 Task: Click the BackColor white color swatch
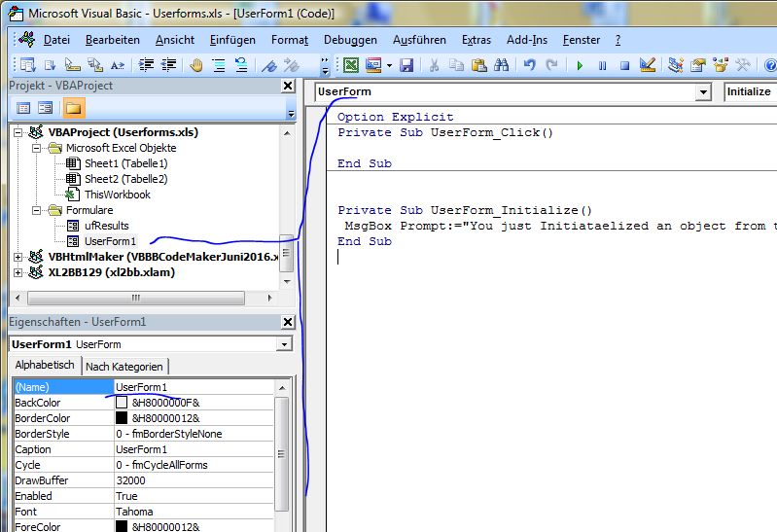(122, 402)
